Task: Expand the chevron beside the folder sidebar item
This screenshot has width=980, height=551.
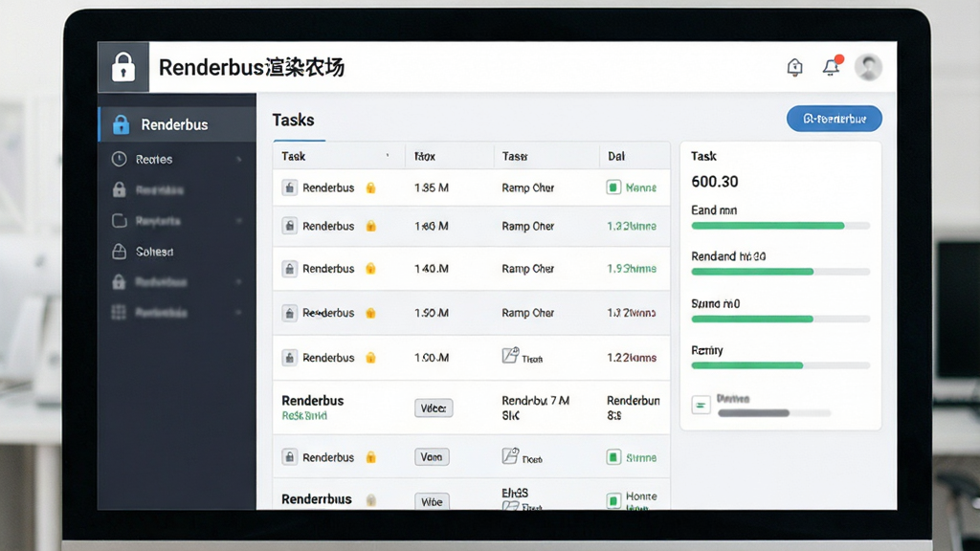Action: pyautogui.click(x=238, y=221)
